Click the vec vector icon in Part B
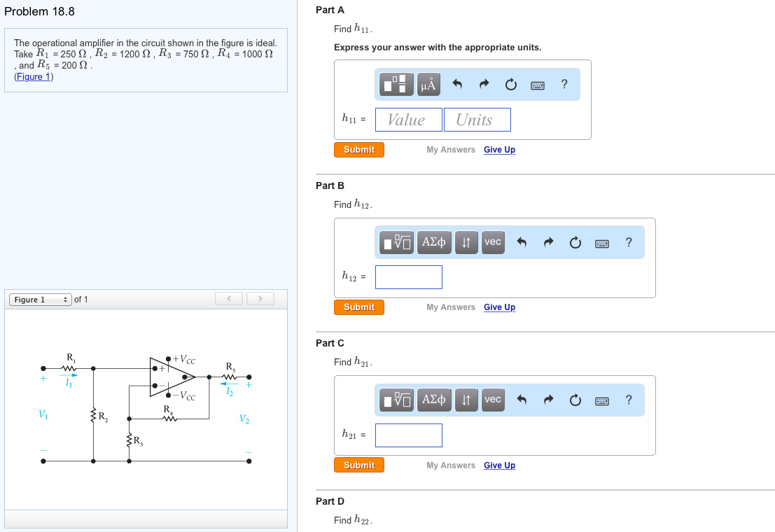 pos(493,241)
